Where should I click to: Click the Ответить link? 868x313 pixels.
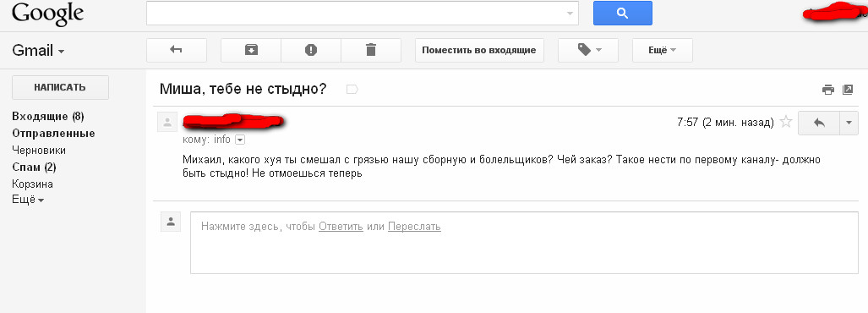(341, 227)
